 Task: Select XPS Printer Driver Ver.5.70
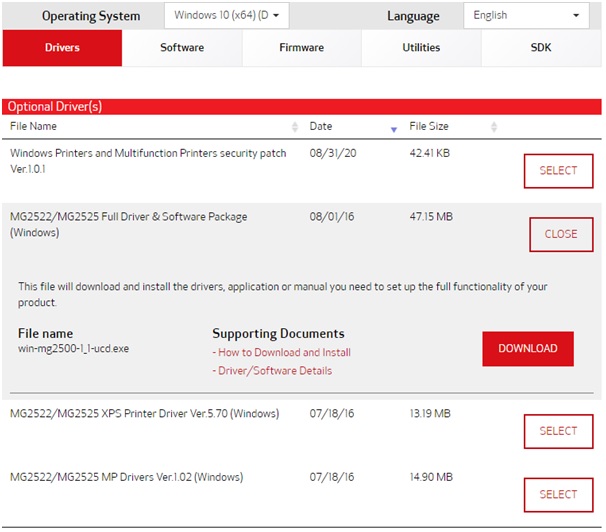coord(558,431)
